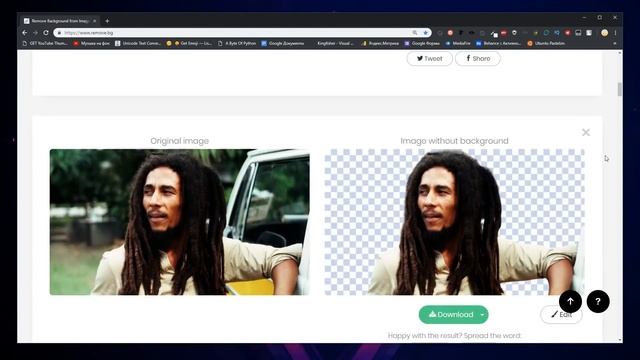Close the Remove Background tab
The width and height of the screenshot is (640, 360).
(x=94, y=21)
